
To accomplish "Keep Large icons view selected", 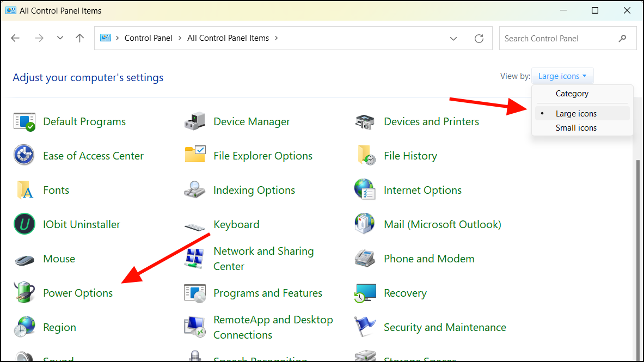I will point(576,113).
